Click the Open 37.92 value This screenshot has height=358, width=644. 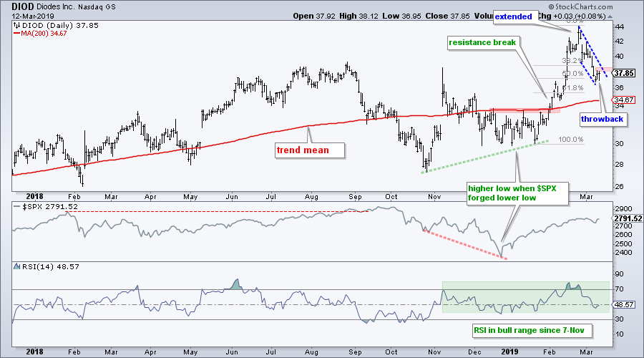click(x=314, y=16)
